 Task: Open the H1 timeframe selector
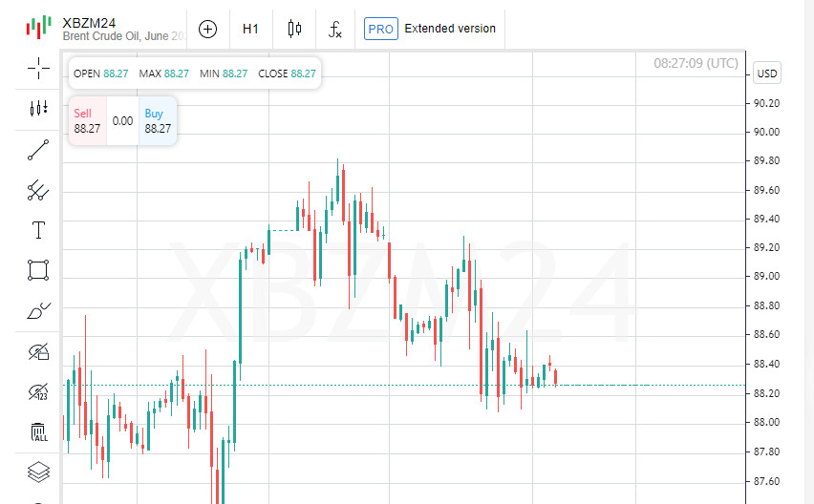(250, 29)
